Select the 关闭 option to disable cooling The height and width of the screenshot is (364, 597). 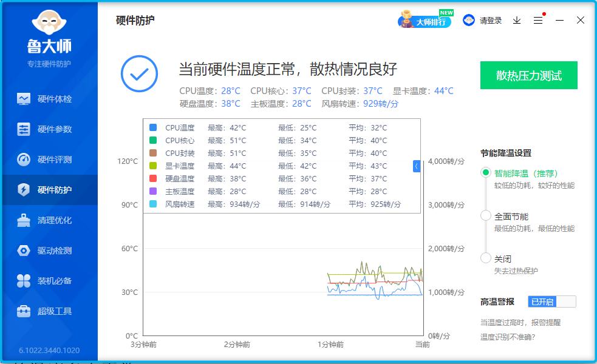[x=485, y=258]
